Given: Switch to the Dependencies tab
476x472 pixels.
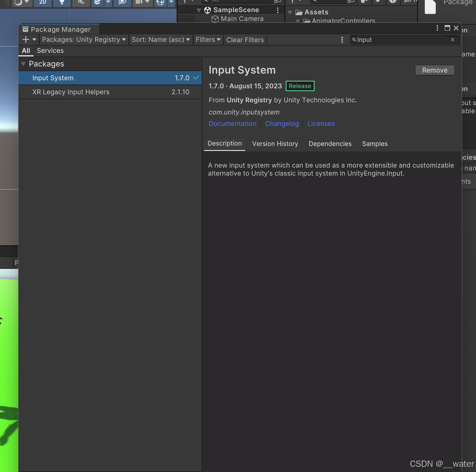Looking at the screenshot, I should [x=330, y=144].
